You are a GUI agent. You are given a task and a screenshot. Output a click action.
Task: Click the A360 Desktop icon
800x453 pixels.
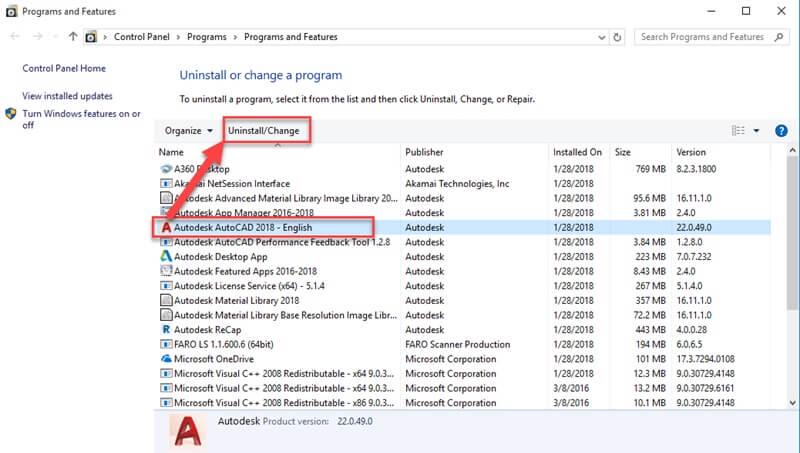(x=166, y=169)
